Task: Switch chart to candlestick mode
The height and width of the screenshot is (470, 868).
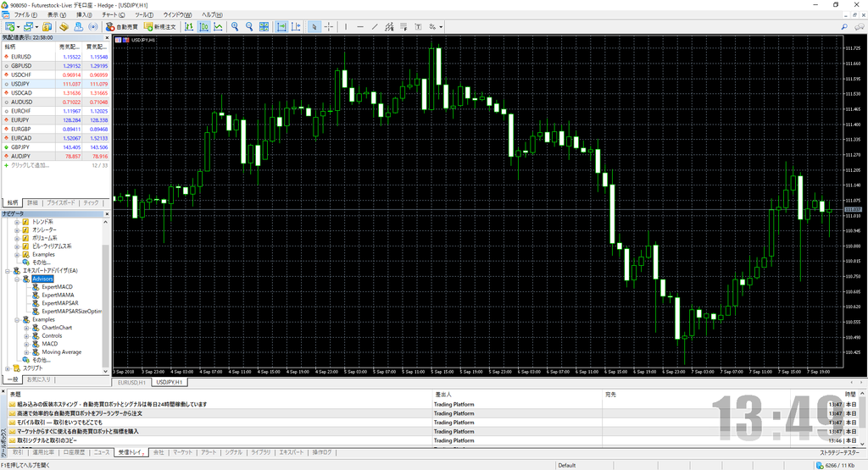Action: click(203, 26)
